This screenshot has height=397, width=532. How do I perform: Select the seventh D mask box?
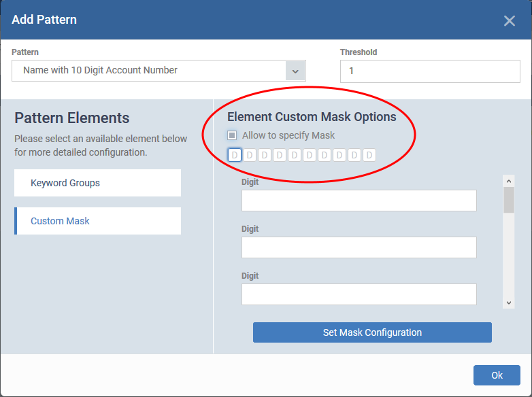[324, 155]
